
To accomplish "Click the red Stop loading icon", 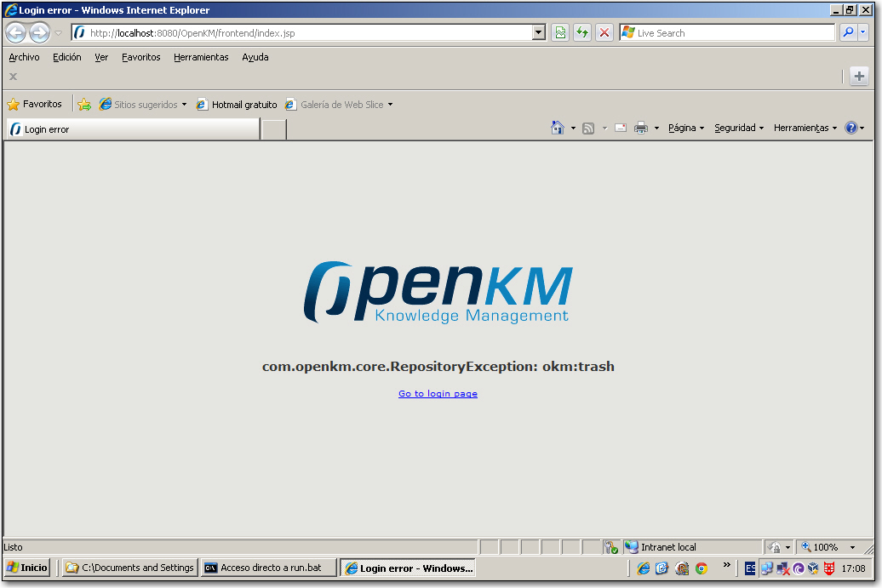I will [x=605, y=32].
